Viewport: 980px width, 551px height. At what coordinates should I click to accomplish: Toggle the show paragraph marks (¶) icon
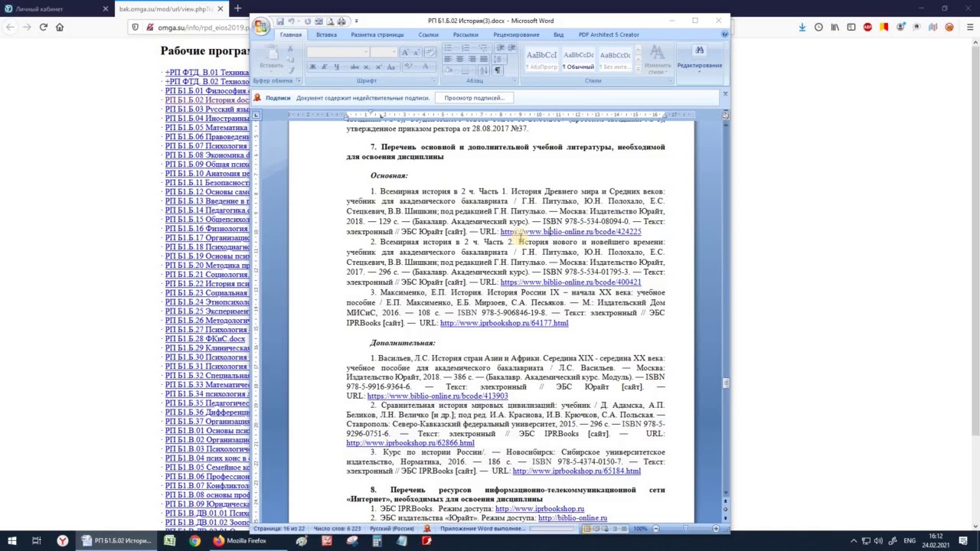point(497,70)
